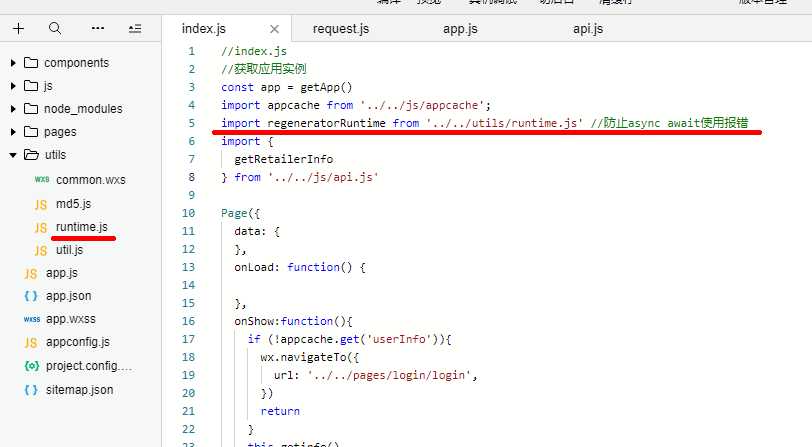Click the WXSS icon beside app.wxss
Screen dimensions: 812x447
(x=32, y=319)
